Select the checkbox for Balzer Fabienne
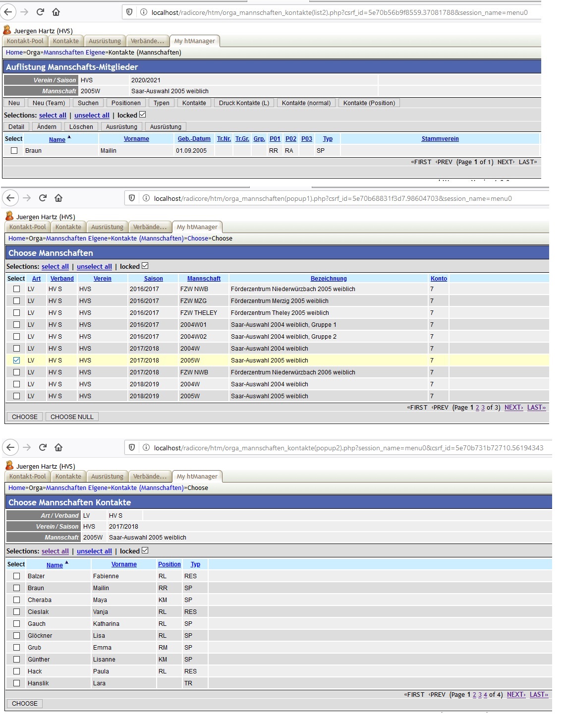This screenshot has height=728, width=565. coord(17,576)
